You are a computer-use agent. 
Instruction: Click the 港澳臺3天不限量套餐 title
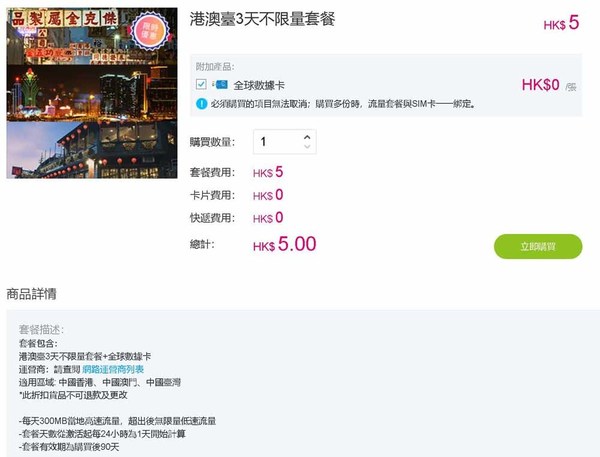coord(262,19)
